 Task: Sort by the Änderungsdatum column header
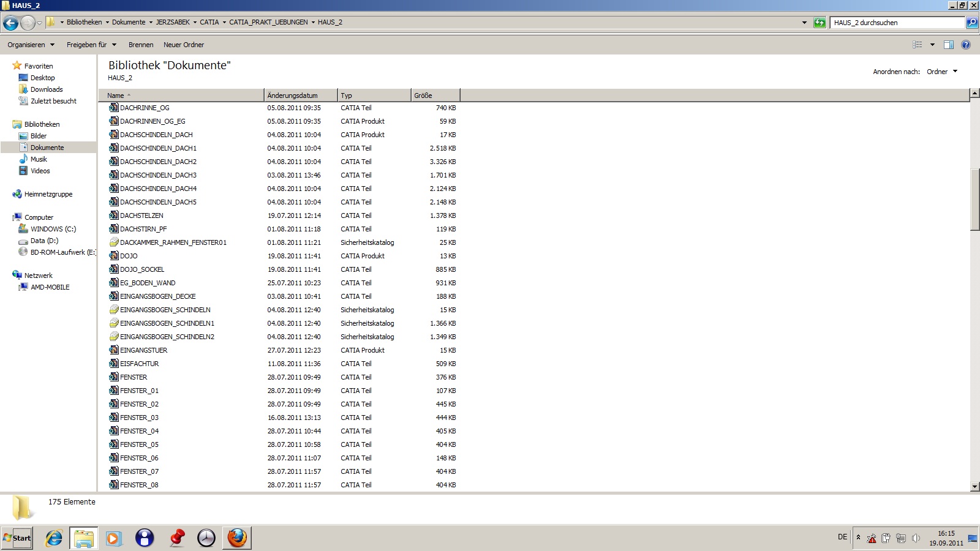pyautogui.click(x=301, y=96)
